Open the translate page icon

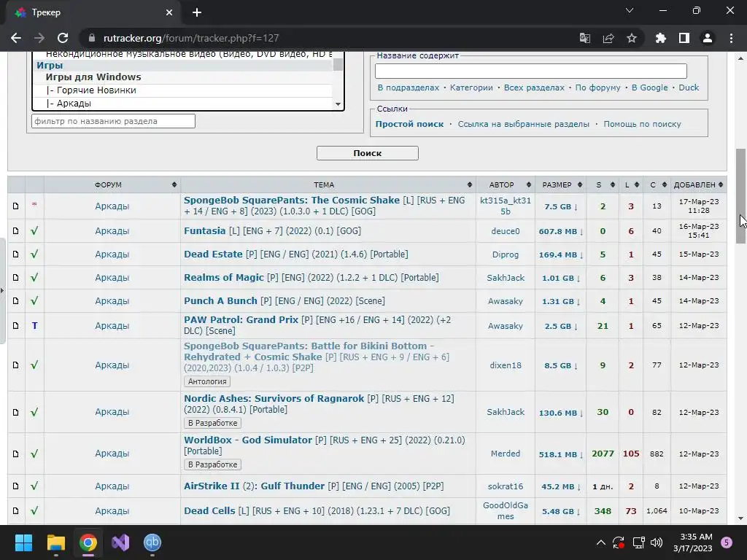point(584,38)
